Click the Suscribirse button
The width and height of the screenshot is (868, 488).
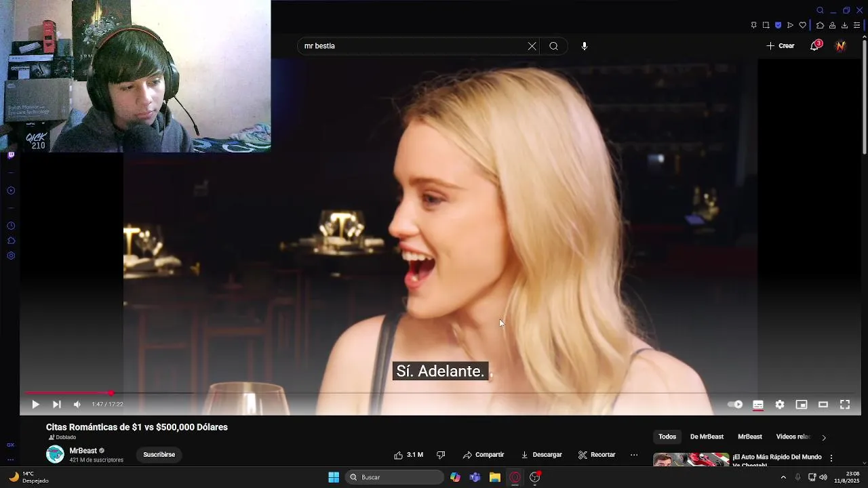(x=159, y=455)
